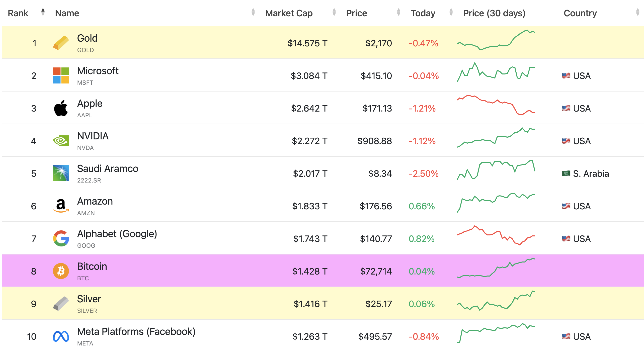Open the Meta Platforms (Facebook) link

click(136, 332)
